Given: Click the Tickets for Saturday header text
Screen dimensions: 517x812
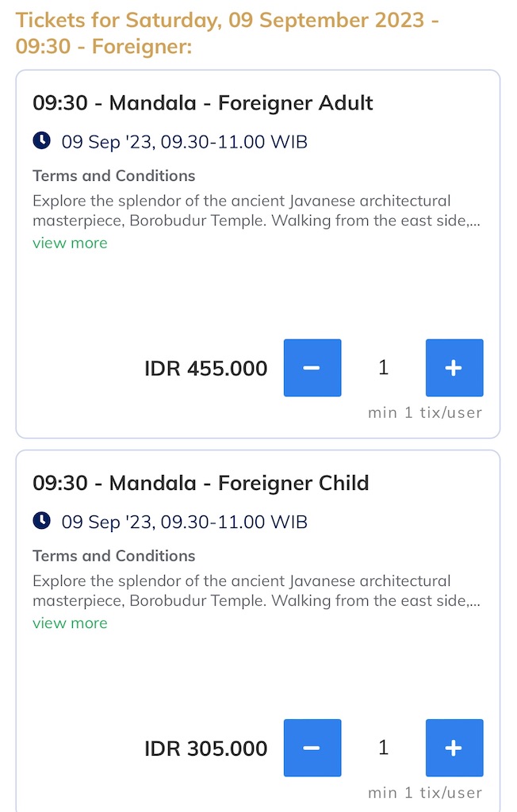Looking at the screenshot, I should coord(228,33).
